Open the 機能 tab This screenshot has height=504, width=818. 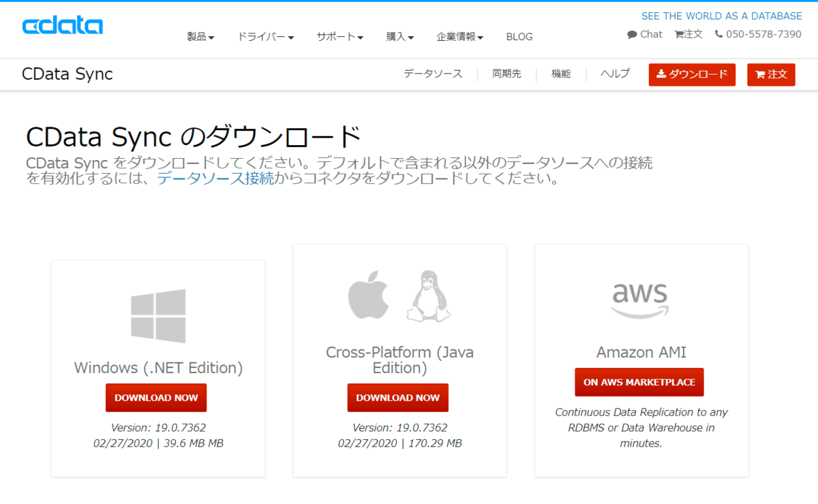pos(561,74)
